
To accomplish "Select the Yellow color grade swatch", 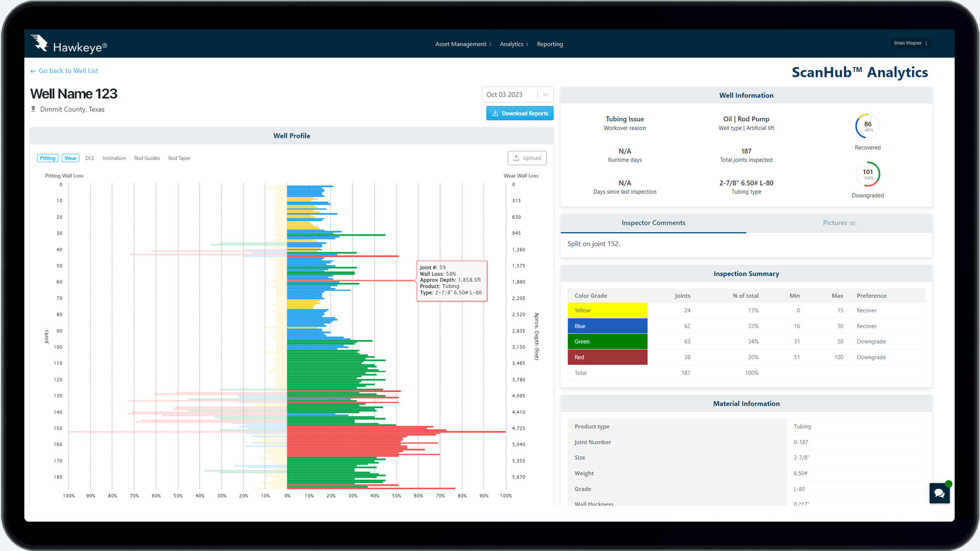I will [x=607, y=310].
